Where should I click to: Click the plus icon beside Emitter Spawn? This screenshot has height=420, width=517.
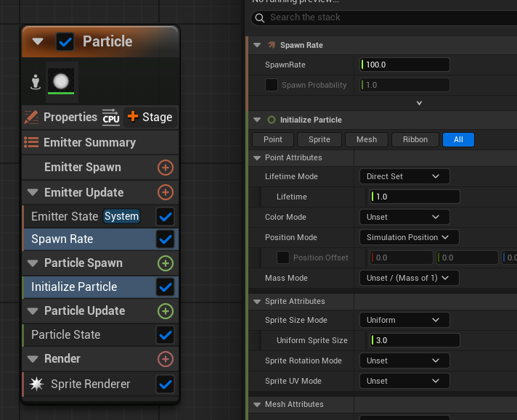[166, 168]
